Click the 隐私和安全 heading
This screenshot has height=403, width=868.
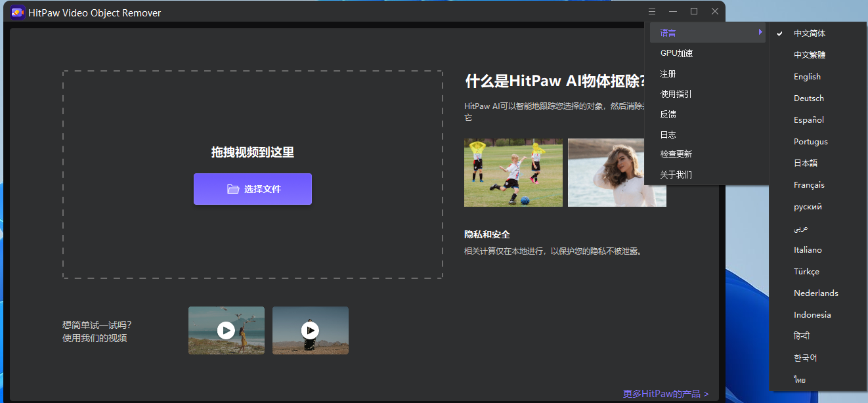pyautogui.click(x=487, y=234)
